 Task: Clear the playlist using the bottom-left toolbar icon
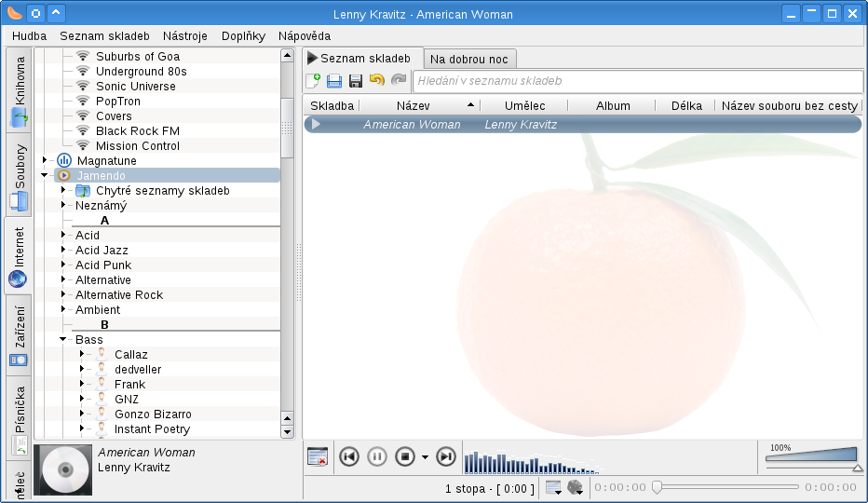point(318,457)
